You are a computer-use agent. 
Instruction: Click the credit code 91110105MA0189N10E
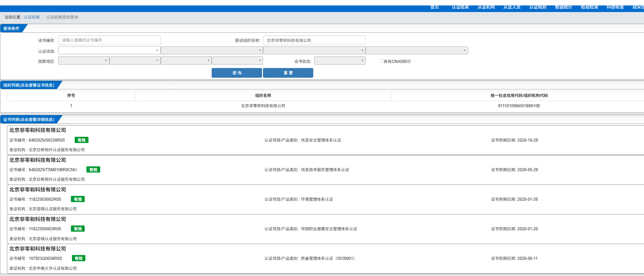click(519, 106)
